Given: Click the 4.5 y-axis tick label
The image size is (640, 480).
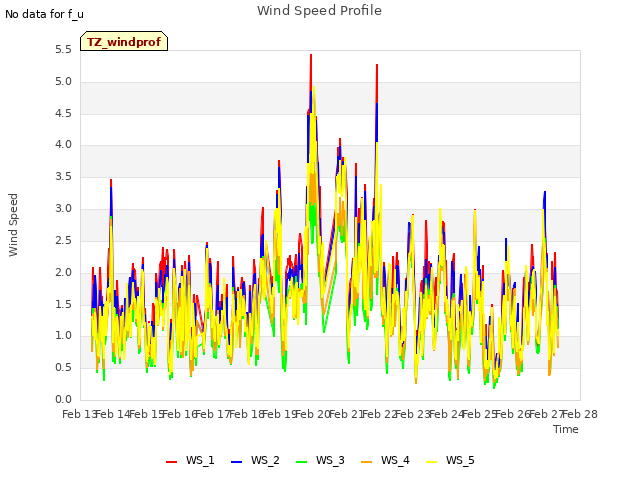Looking at the screenshot, I should pyautogui.click(x=63, y=113).
